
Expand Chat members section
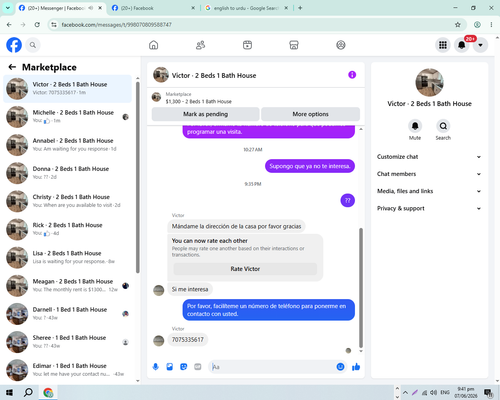429,174
